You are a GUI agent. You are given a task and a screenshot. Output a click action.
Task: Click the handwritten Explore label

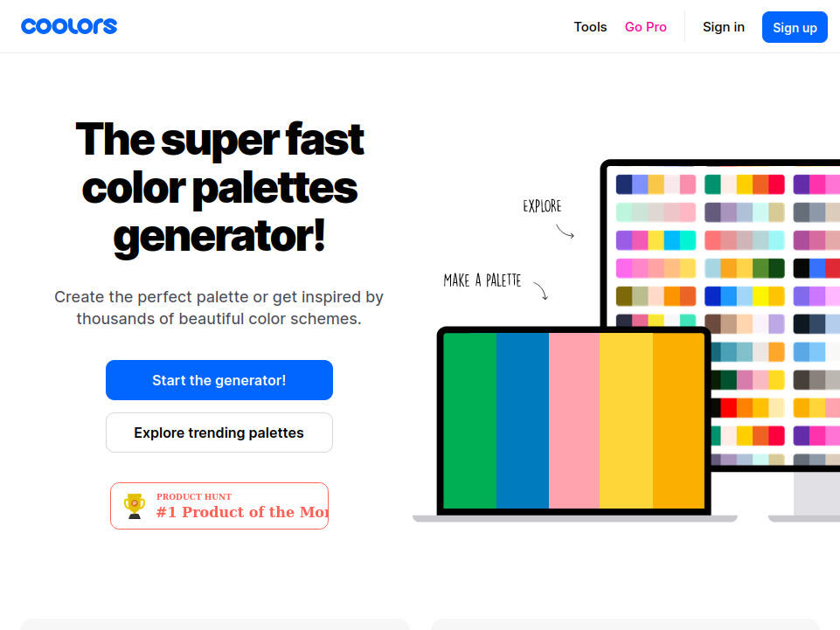[x=542, y=206]
